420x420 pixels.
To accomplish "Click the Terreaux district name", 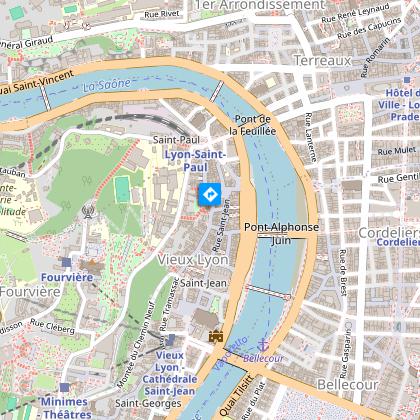I will [x=323, y=61].
